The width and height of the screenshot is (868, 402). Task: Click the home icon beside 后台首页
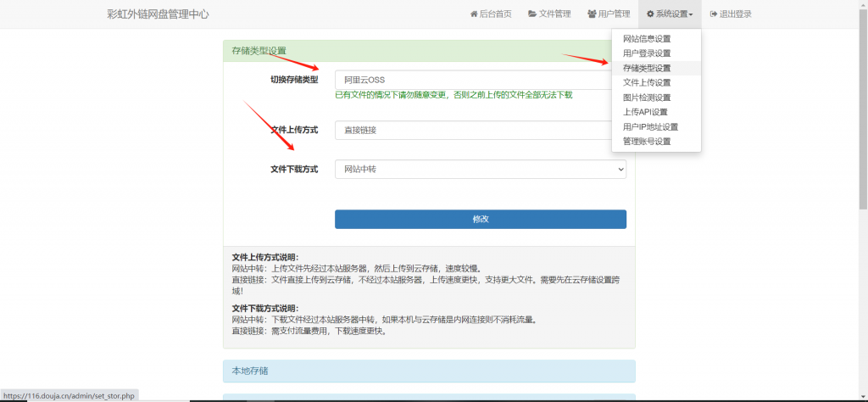[474, 14]
